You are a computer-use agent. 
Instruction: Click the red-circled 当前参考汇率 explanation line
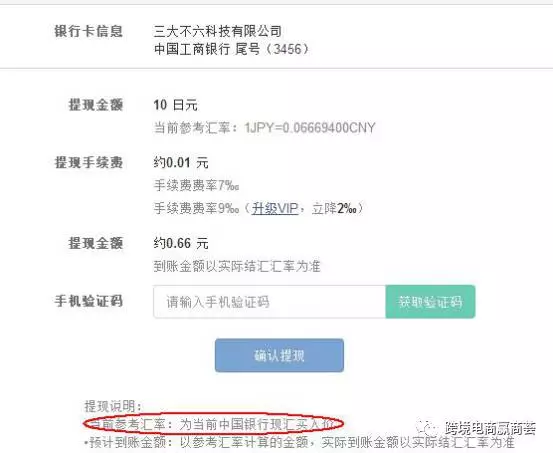(213, 424)
